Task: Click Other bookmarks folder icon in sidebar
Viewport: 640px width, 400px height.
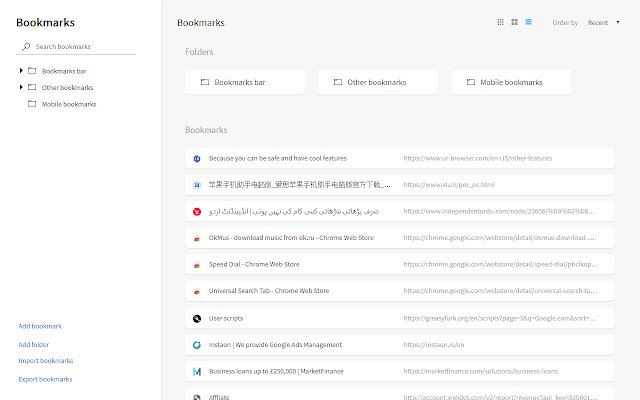Action: pyautogui.click(x=32, y=87)
